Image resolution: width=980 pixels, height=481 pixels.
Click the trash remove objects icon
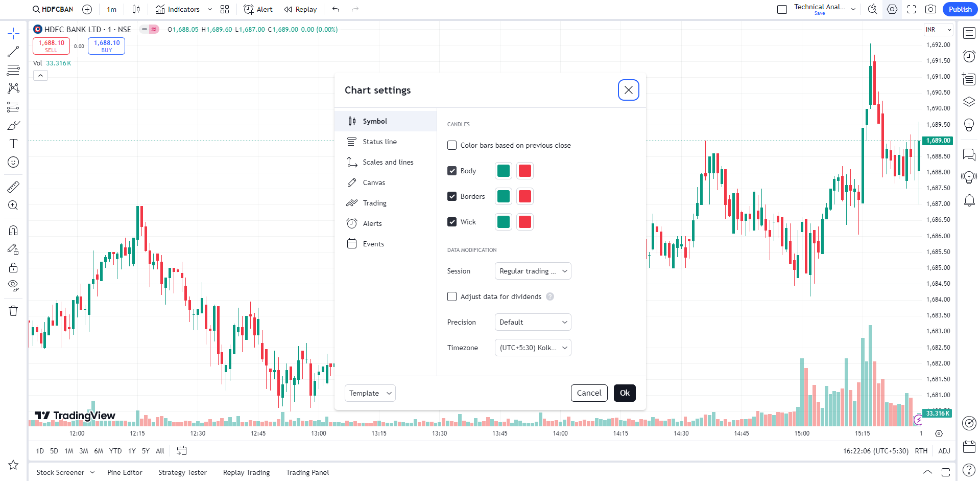13,311
